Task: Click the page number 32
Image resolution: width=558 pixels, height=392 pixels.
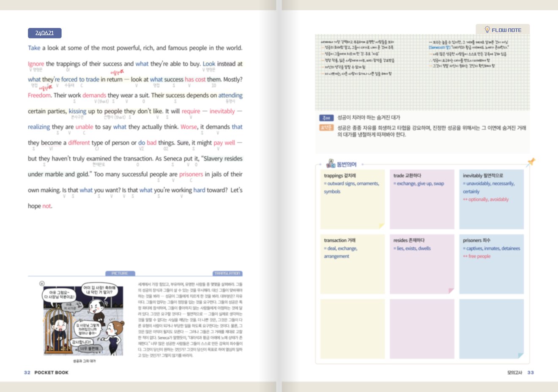Action: pos(27,373)
